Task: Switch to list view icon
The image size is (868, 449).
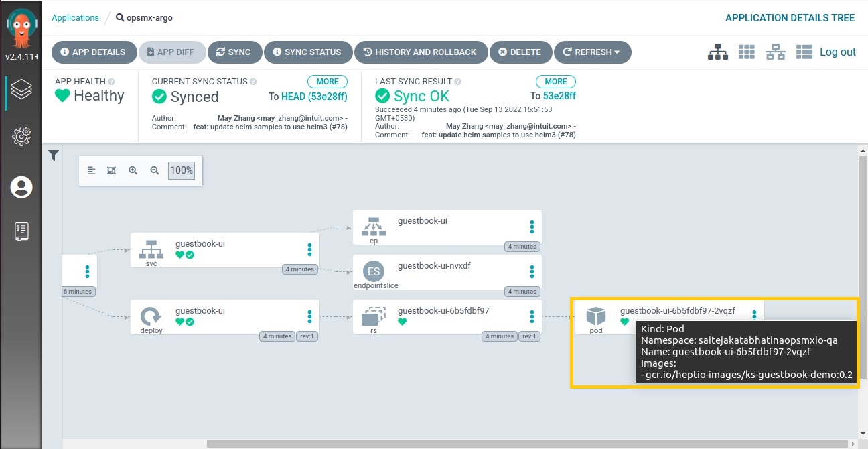Action: click(x=804, y=52)
